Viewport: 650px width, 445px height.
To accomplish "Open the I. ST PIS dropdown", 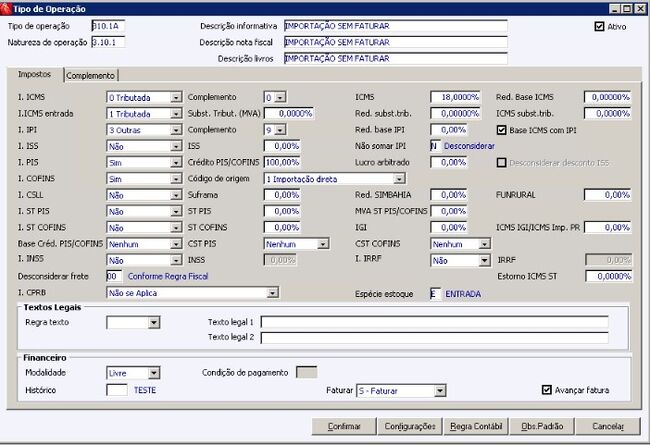I will [176, 212].
